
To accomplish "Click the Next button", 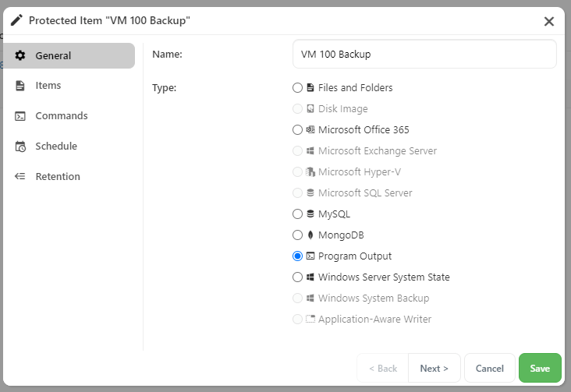I will click(x=434, y=369).
